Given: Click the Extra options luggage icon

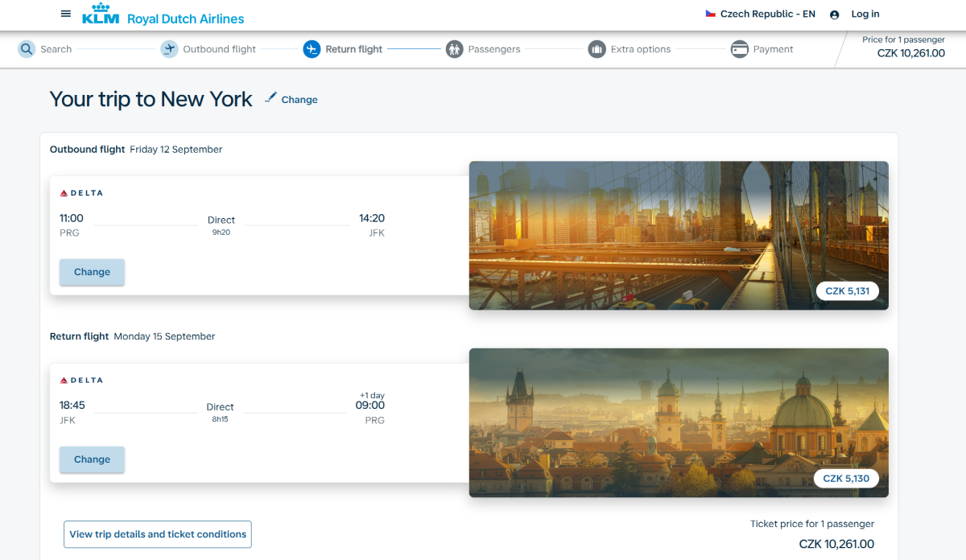Looking at the screenshot, I should tap(597, 49).
